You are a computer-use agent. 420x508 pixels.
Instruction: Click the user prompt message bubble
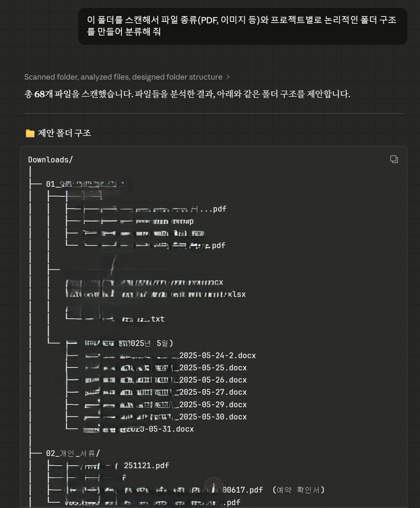[242, 26]
